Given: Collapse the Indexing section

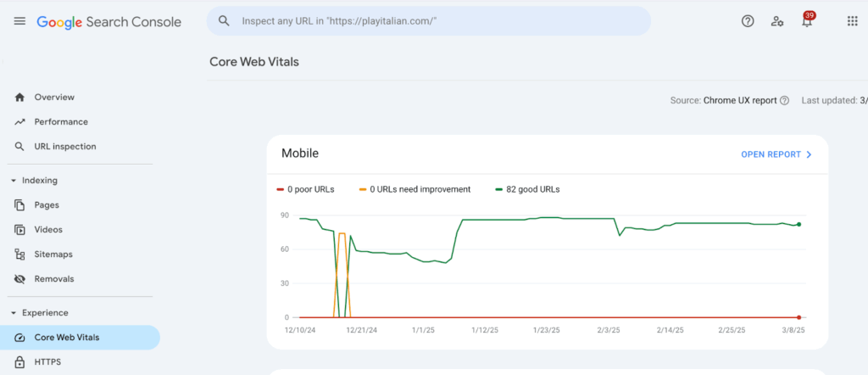Looking at the screenshot, I should (14, 181).
